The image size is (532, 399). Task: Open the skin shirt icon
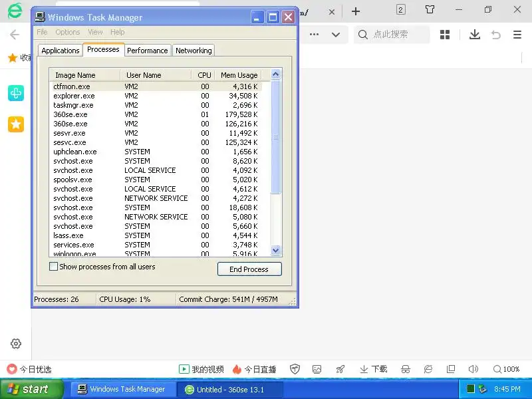(430, 9)
